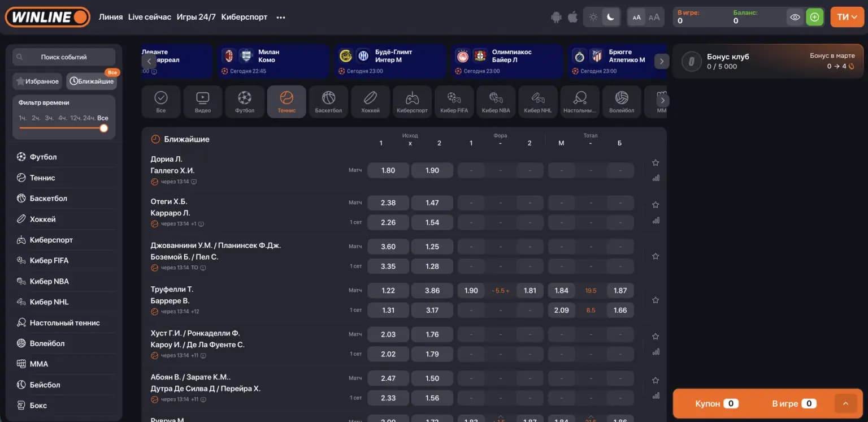
Task: Open the Live сейчас menu item
Action: pyautogui.click(x=150, y=17)
